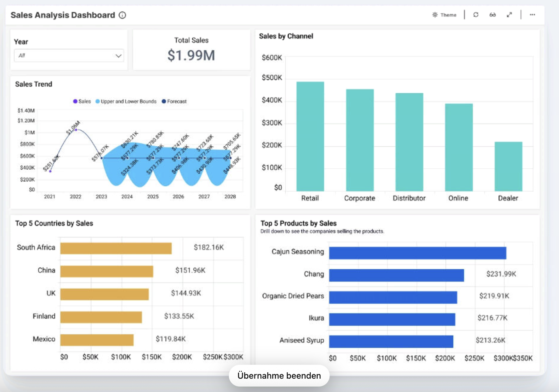Refresh the dashboard with refresh icon

476,15
